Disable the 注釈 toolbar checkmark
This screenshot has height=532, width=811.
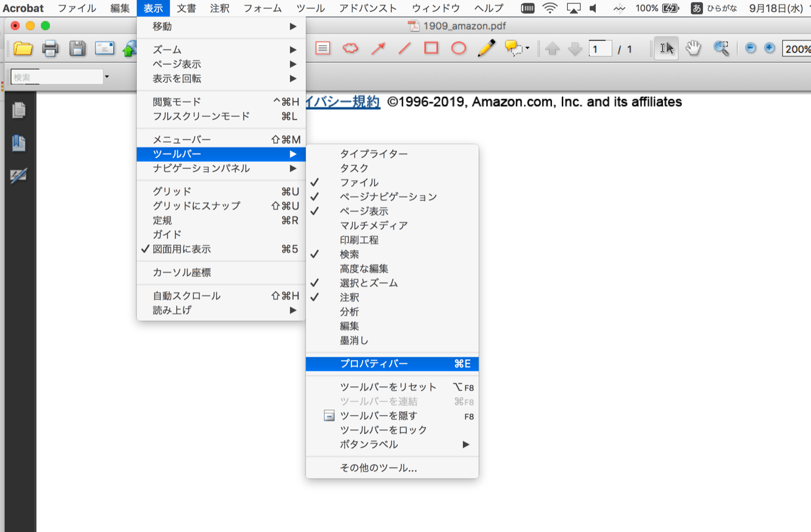(x=350, y=297)
